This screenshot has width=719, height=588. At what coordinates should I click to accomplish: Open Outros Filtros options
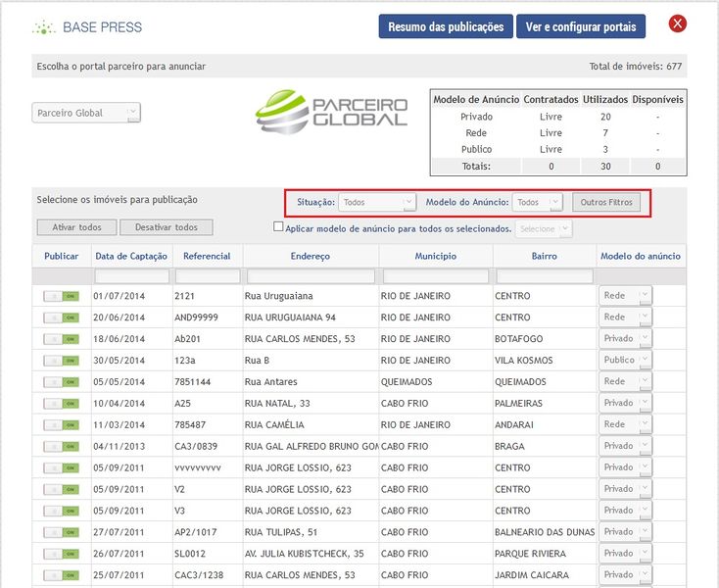(x=607, y=202)
